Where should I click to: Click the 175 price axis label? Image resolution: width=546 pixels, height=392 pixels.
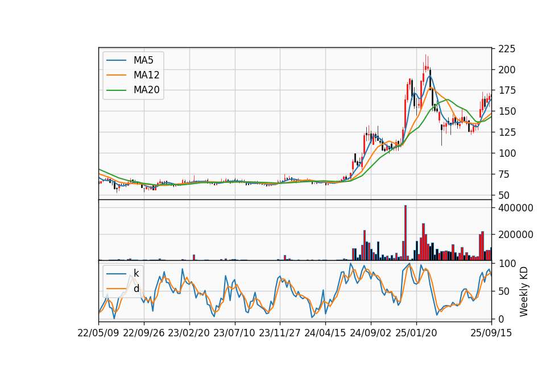click(507, 90)
